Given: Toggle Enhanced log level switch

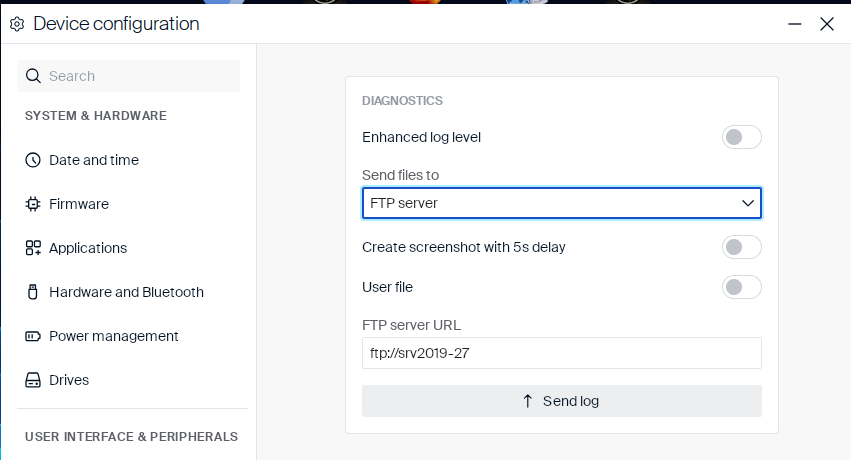Looking at the screenshot, I should (741, 137).
